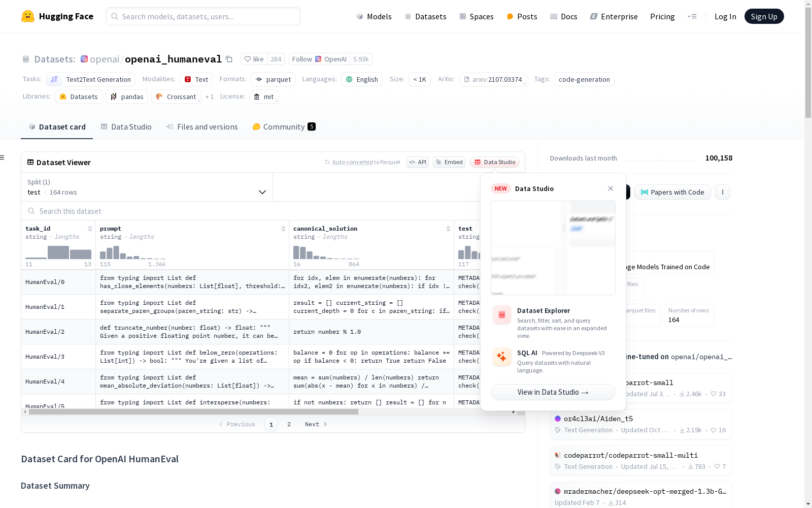Select the Croissant library tag
The image size is (812, 508).
pos(176,97)
